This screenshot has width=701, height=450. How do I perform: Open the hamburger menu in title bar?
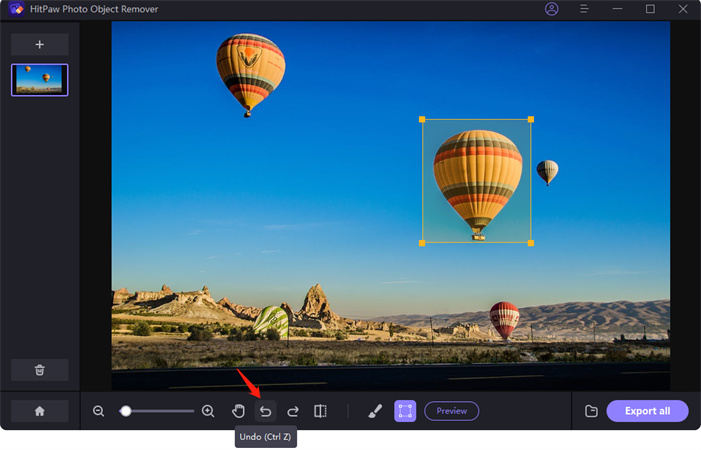coord(584,9)
